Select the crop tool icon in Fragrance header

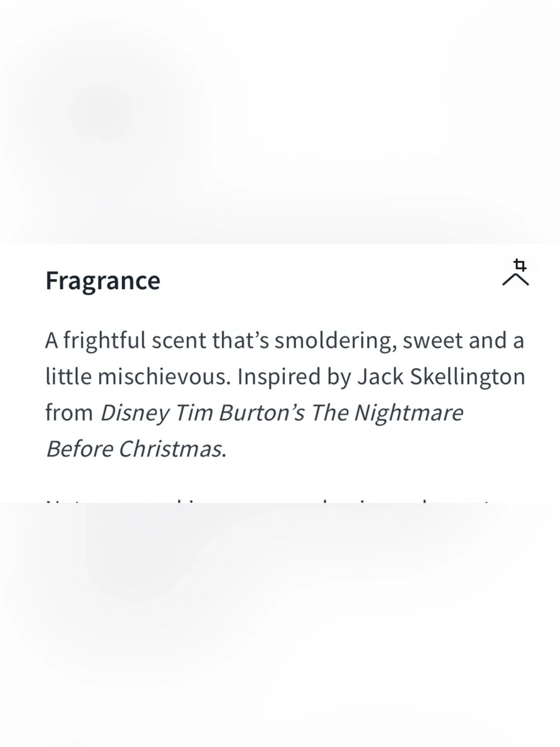click(520, 265)
